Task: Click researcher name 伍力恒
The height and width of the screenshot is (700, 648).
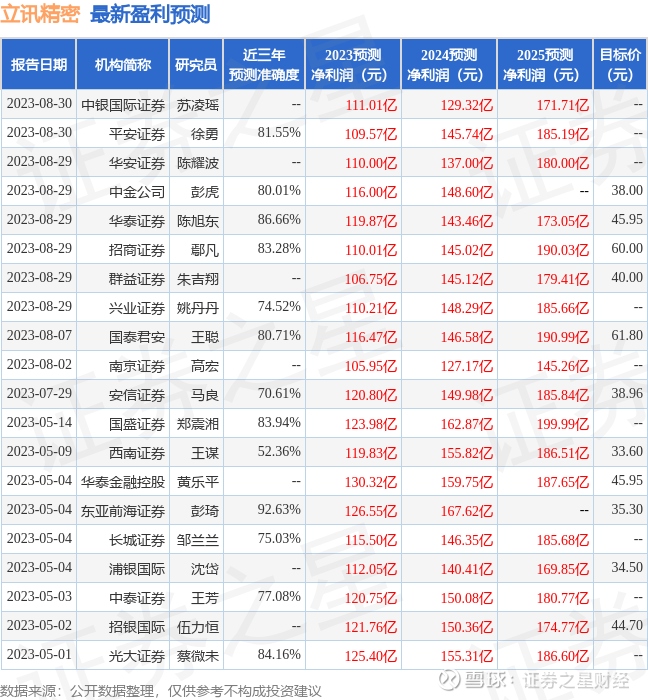Action: point(198,628)
